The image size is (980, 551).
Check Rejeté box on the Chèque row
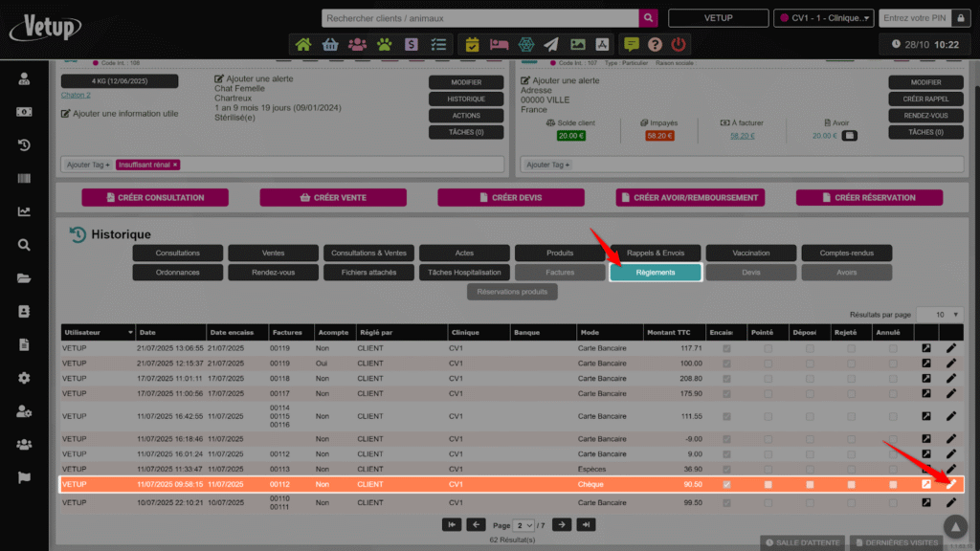851,485
